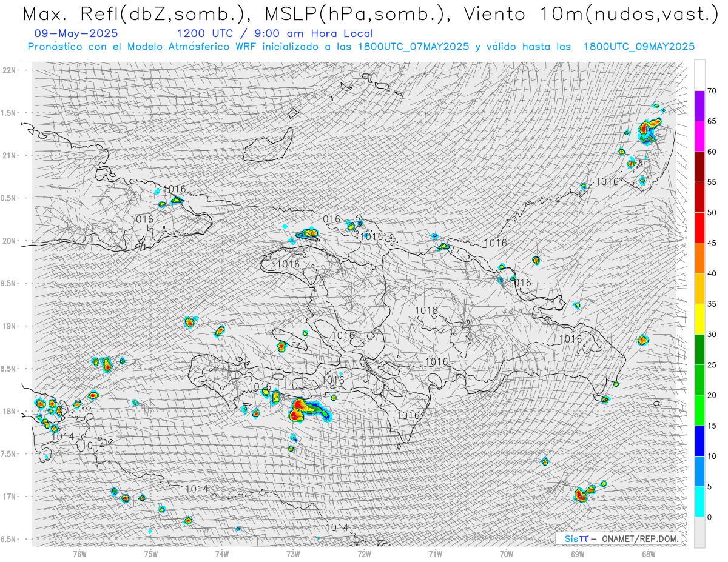Click the '21N' latitude axis label
The image size is (728, 562).
click(x=10, y=155)
